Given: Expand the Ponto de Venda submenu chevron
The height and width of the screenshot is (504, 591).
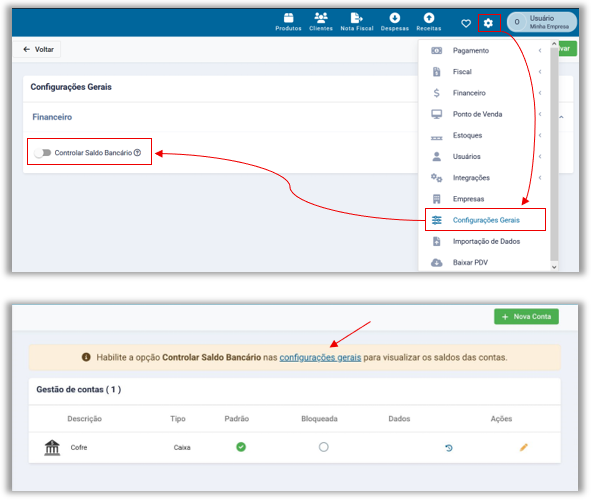Looking at the screenshot, I should (540, 114).
